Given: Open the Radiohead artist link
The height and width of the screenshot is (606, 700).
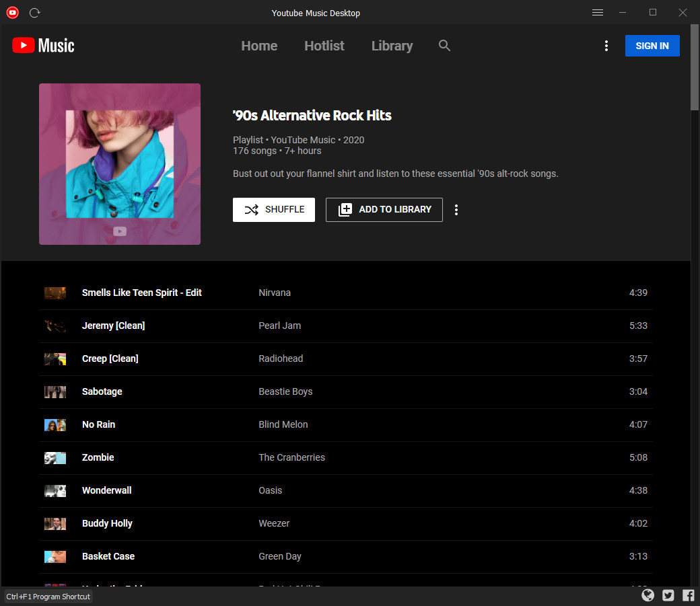Looking at the screenshot, I should 281,358.
